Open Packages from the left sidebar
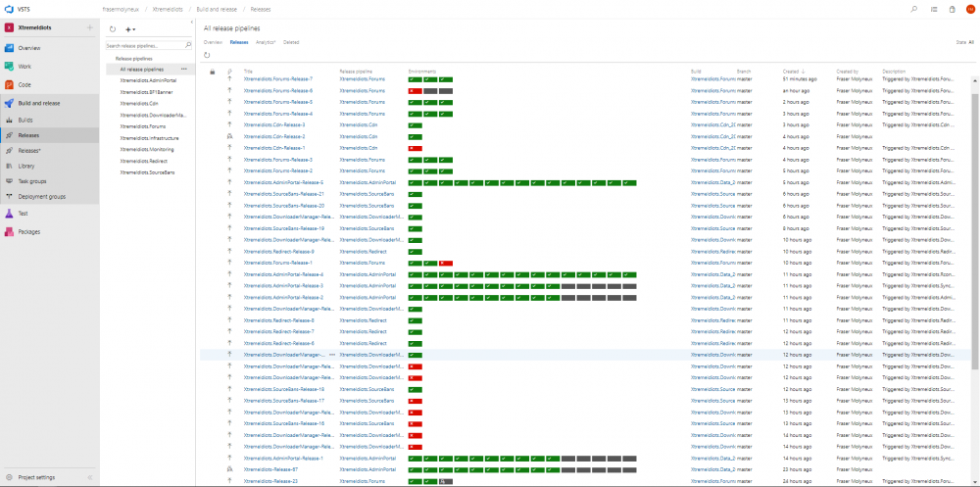 coord(28,232)
